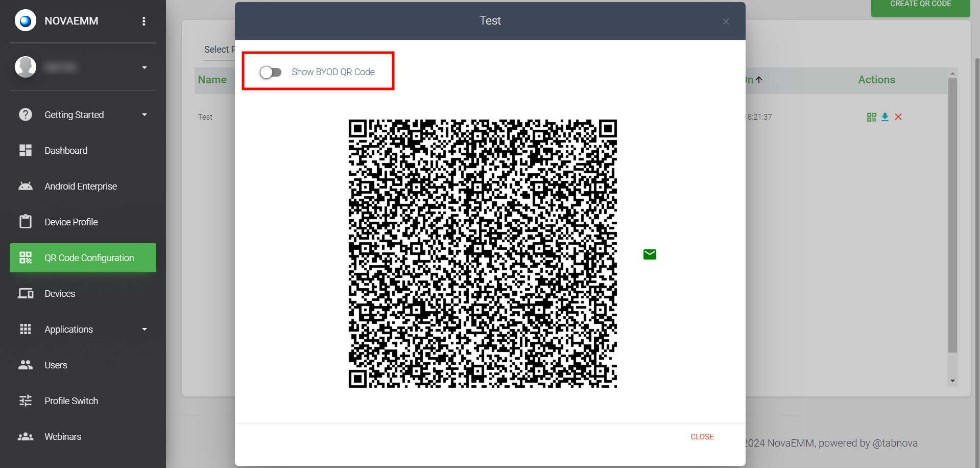Go to Android Enterprise section
This screenshot has height=468, width=980.
pos(80,186)
